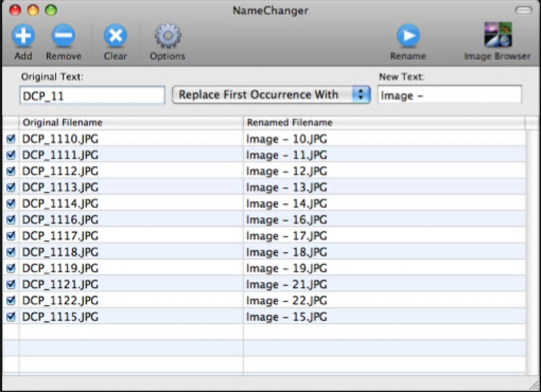Click the toolbar toggle pill in title bar
The image size is (541, 392).
pyautogui.click(x=523, y=10)
